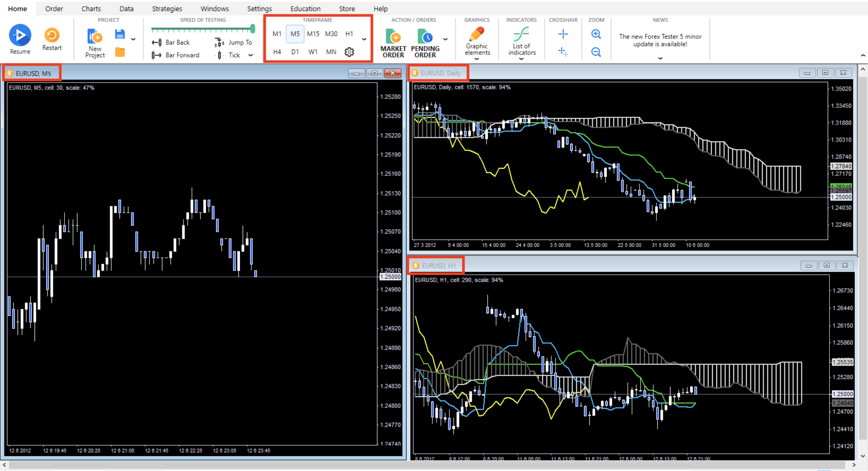Expand the Tick speed dropdown
The width and height of the screenshot is (868, 471).
tap(250, 55)
